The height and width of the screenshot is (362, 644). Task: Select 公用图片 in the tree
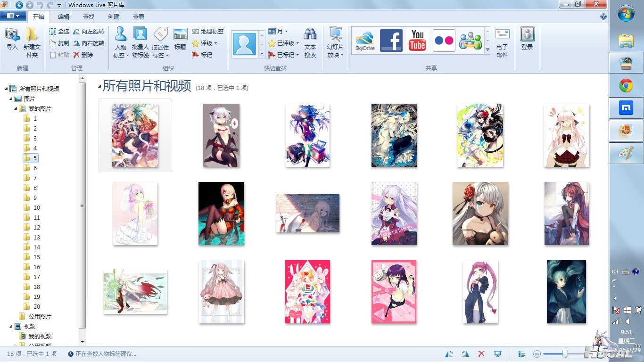[35, 316]
